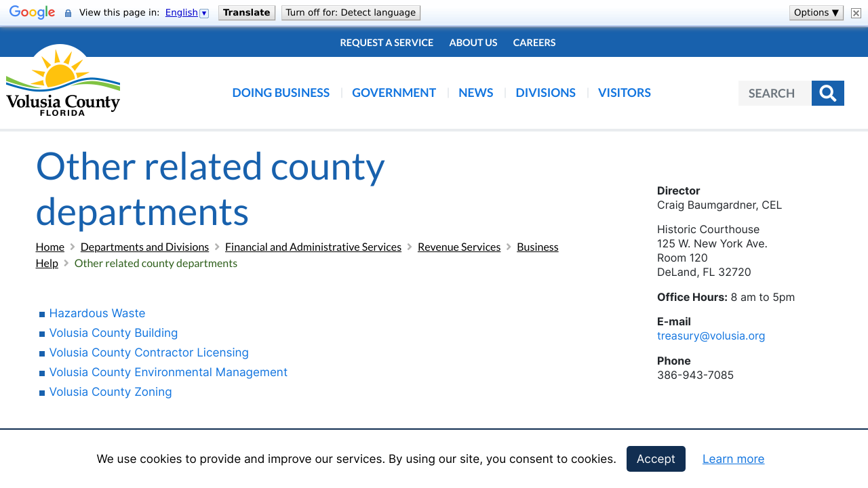The height and width of the screenshot is (488, 868).
Task: Email treasury@volusia.org
Action: point(711,335)
